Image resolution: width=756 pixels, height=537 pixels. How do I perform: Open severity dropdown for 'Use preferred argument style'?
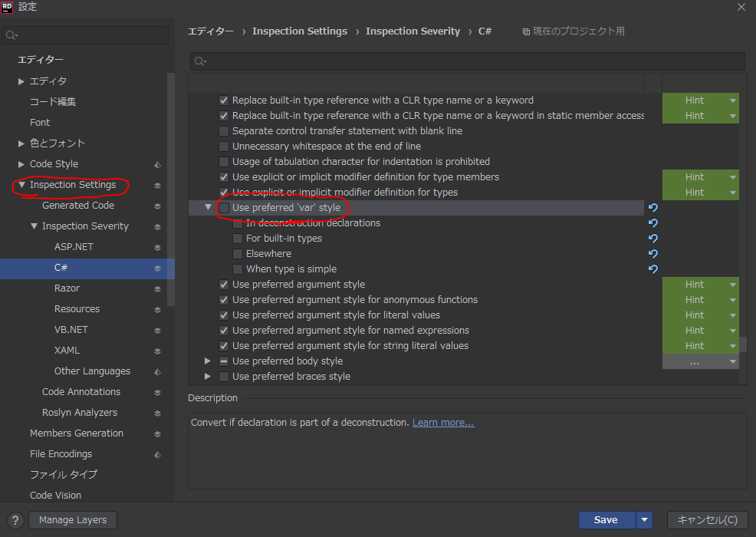coord(733,285)
